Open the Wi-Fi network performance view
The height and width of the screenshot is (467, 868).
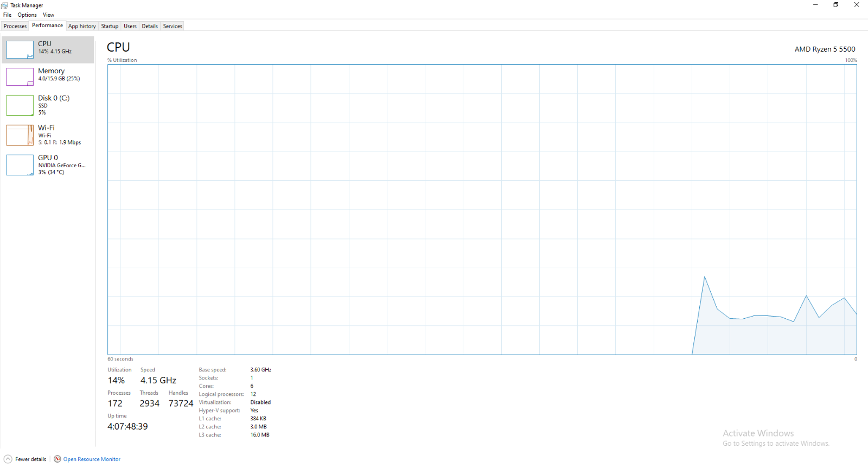[48, 135]
